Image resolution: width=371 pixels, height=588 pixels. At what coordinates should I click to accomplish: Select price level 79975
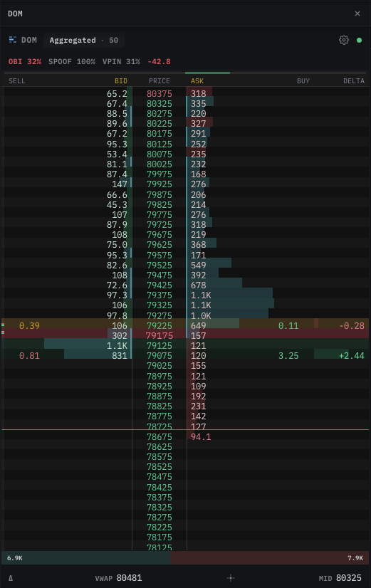[159, 174]
